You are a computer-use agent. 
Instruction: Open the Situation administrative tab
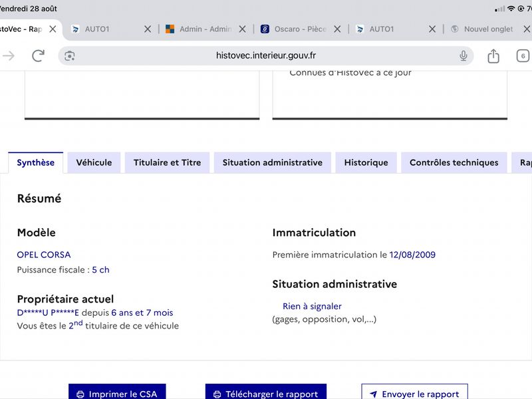tap(273, 163)
